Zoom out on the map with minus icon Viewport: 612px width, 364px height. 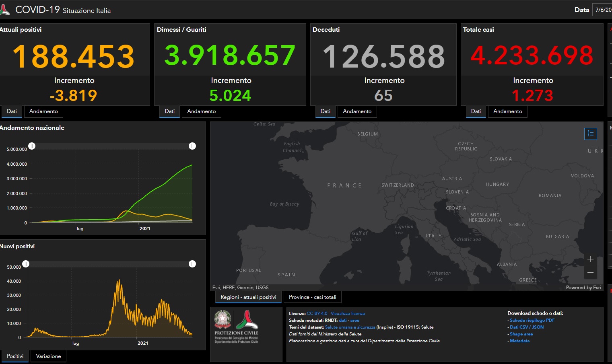pos(590,272)
